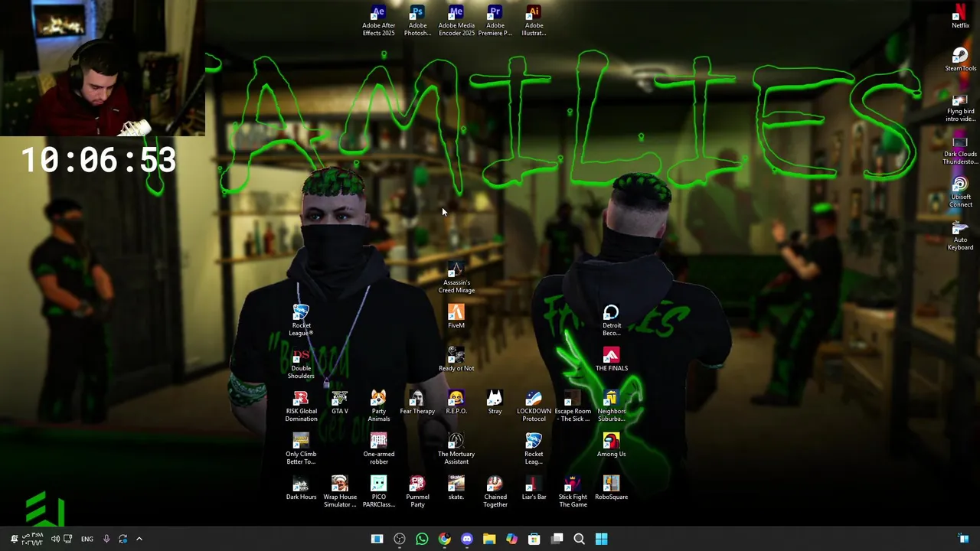The height and width of the screenshot is (551, 980).
Task: Select The Mortuary Assistant icon
Action: click(456, 449)
